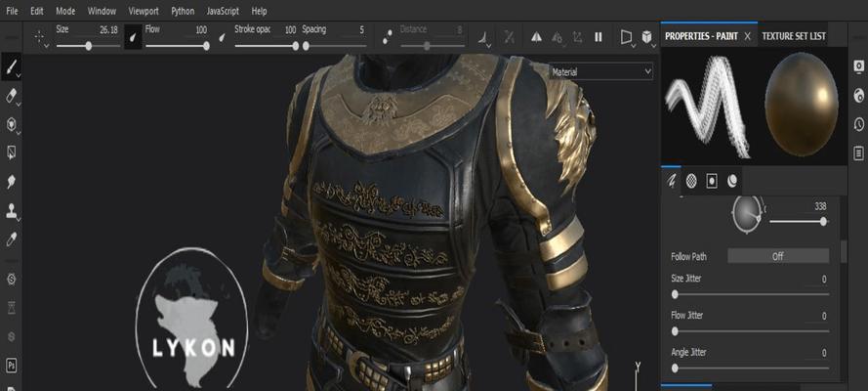Click the Flow Jitter slider handle
The image size is (868, 391).
(675, 331)
